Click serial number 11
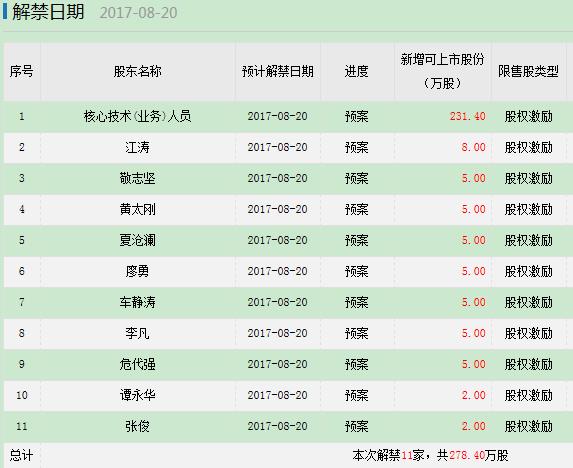This screenshot has height=468, width=573. point(22,426)
